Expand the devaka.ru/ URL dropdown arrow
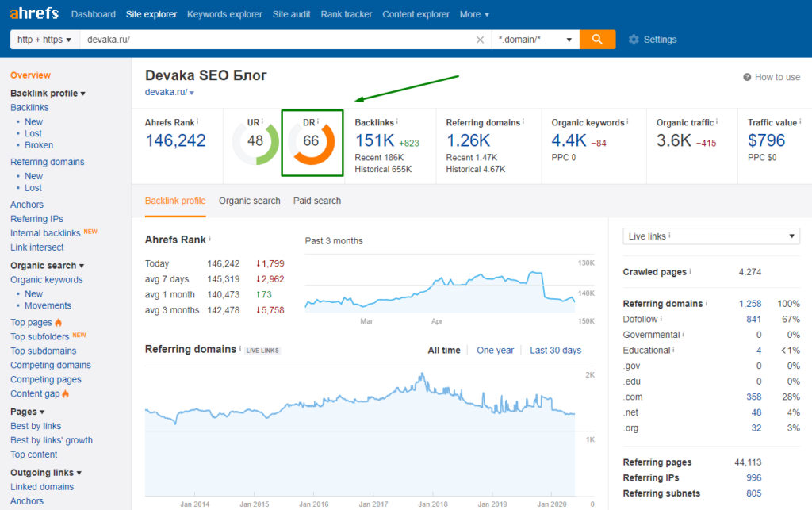Screen dimensions: 812x510 (192, 94)
